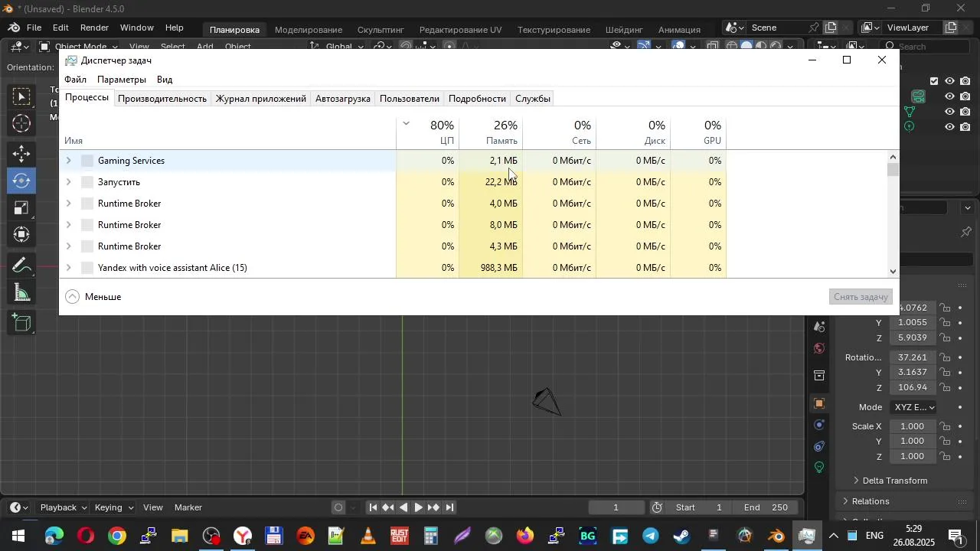This screenshot has width=980, height=551.
Task: Open Playback dropdown in timeline
Action: pyautogui.click(x=64, y=507)
